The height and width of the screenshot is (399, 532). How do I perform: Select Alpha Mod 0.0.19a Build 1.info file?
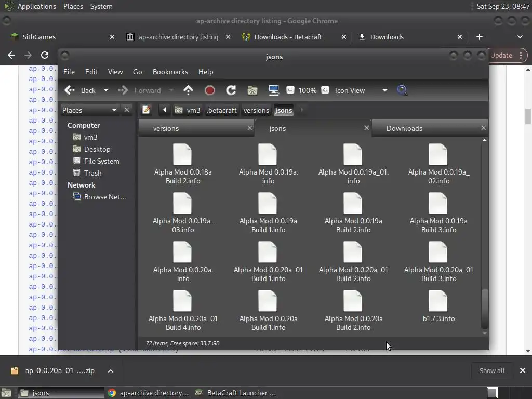coord(268,212)
